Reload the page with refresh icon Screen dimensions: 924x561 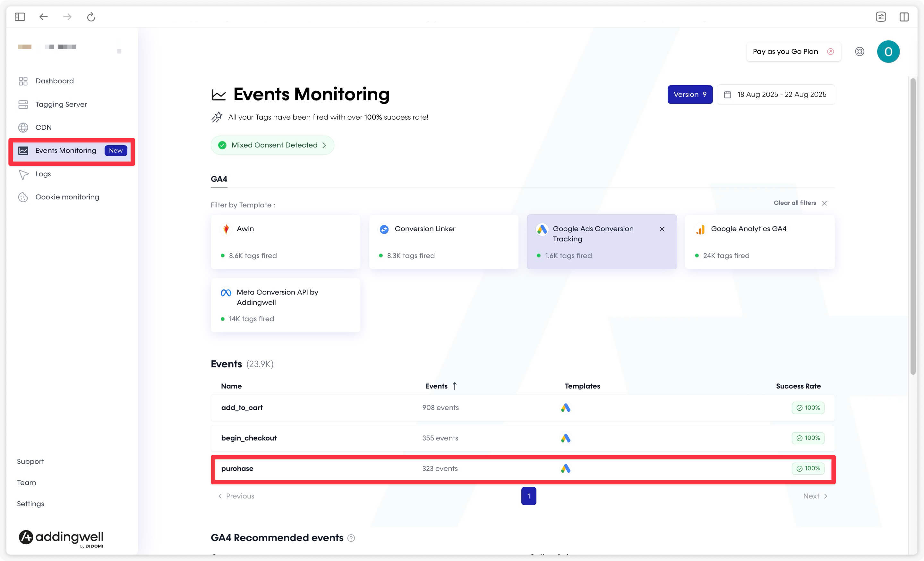[x=91, y=17]
